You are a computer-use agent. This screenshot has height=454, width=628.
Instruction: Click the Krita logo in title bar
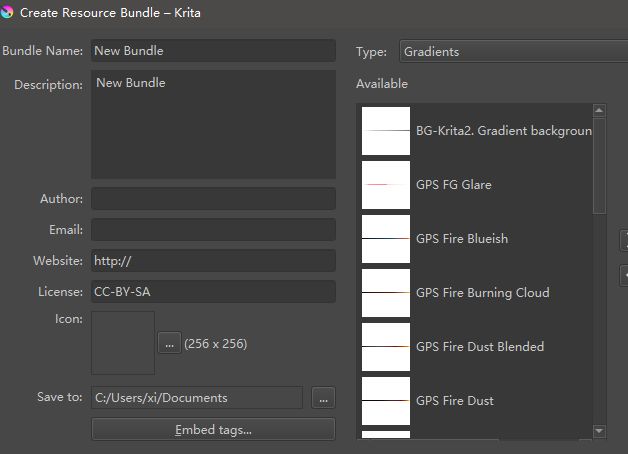tap(8, 14)
